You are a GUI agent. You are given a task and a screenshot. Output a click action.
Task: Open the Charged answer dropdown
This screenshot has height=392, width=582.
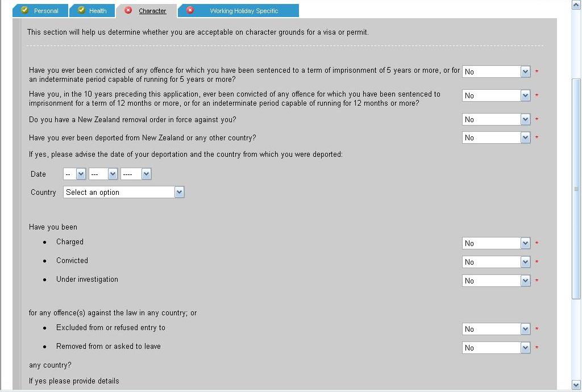tap(496, 243)
